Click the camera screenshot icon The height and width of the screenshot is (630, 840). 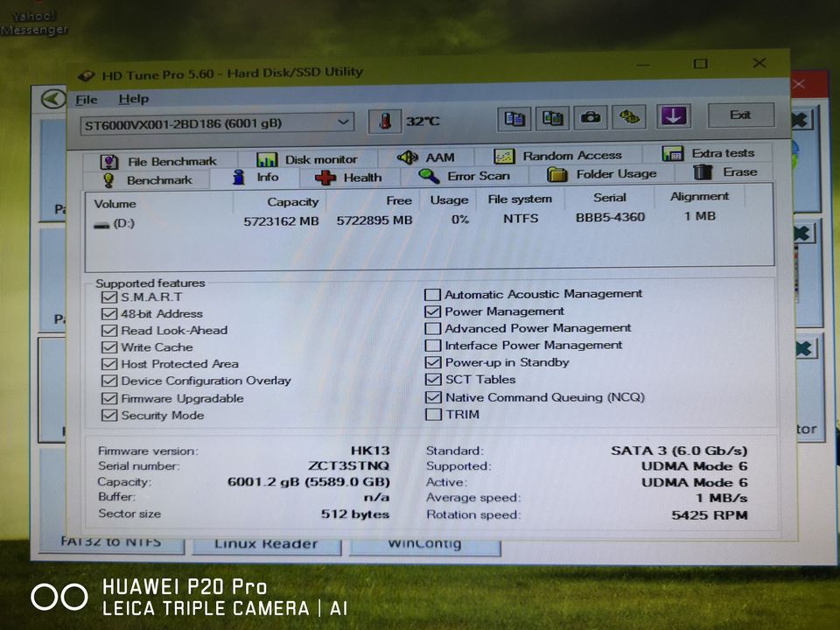(590, 117)
